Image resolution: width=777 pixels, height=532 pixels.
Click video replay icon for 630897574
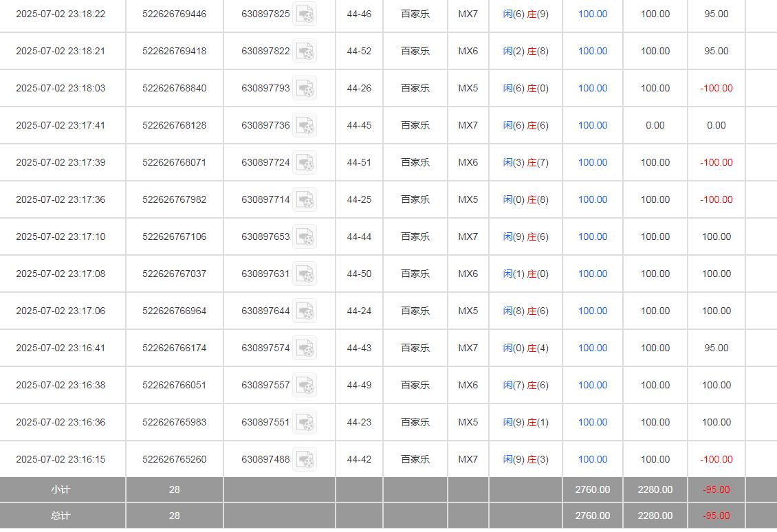point(305,348)
